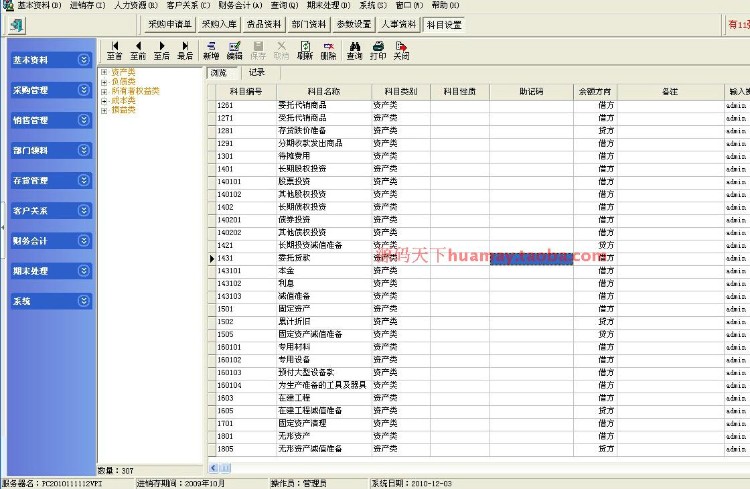Switch to the 采购申请单 window tab

tap(170, 24)
